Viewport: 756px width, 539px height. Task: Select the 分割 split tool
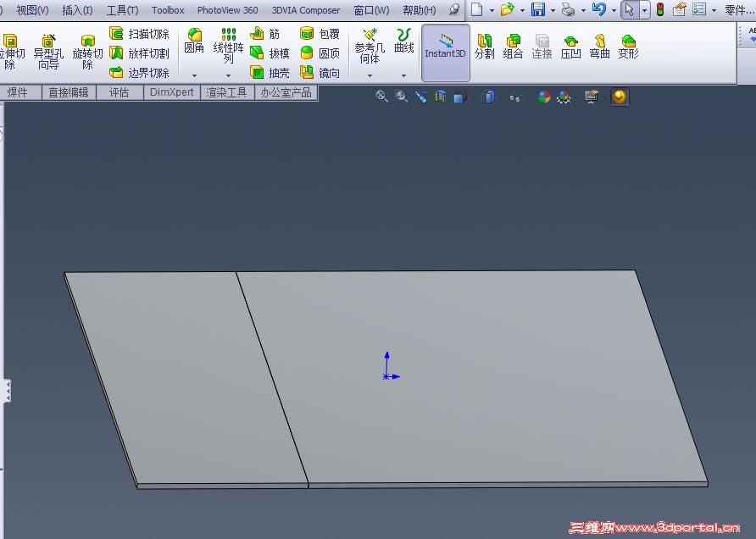click(x=484, y=47)
